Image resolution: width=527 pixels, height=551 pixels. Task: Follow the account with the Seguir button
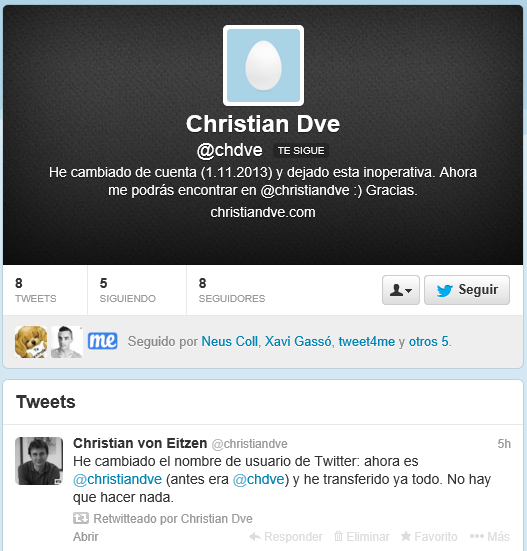point(467,290)
